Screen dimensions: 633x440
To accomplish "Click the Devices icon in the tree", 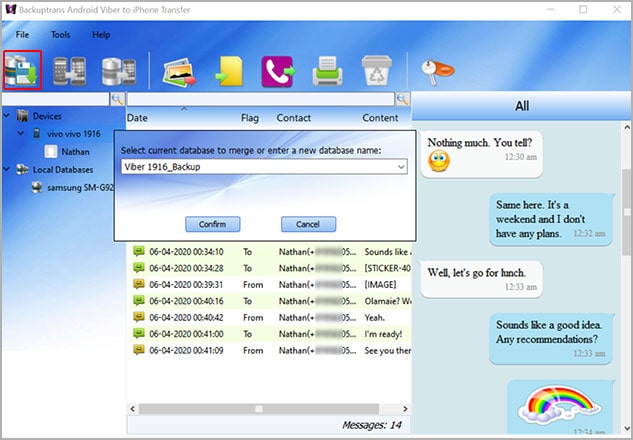I will point(23,116).
